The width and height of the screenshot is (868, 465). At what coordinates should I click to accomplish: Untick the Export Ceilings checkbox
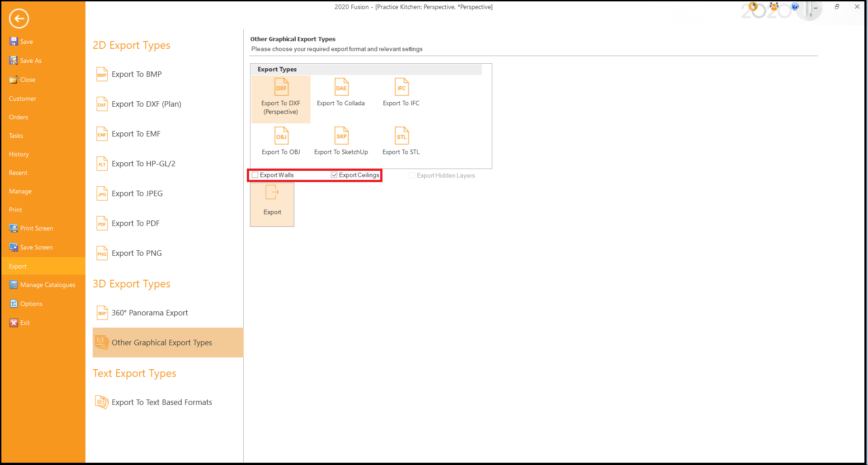point(334,175)
